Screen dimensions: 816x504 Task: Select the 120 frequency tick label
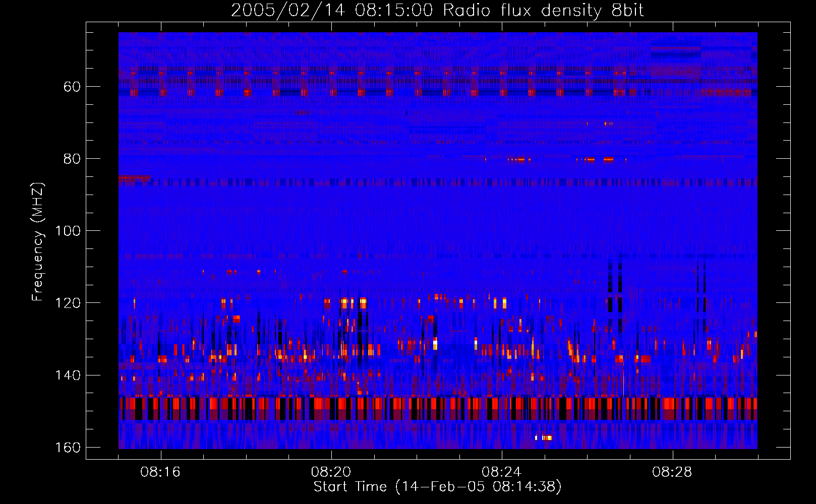pyautogui.click(x=68, y=303)
